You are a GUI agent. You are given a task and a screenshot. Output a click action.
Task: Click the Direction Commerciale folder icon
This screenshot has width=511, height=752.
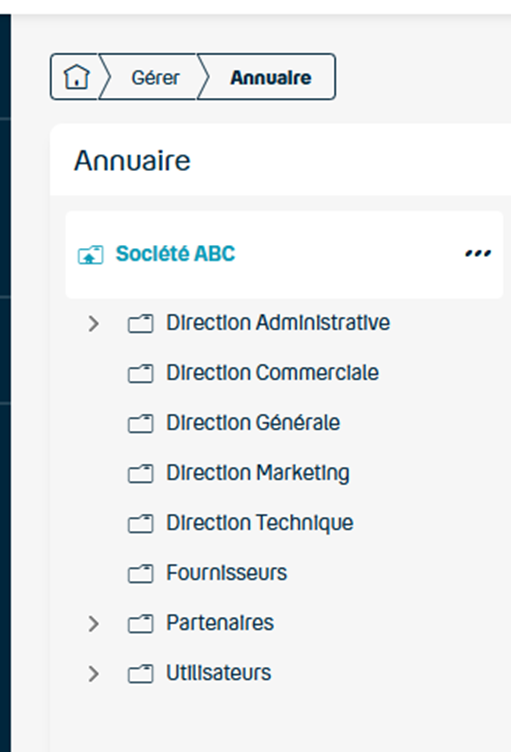141,374
